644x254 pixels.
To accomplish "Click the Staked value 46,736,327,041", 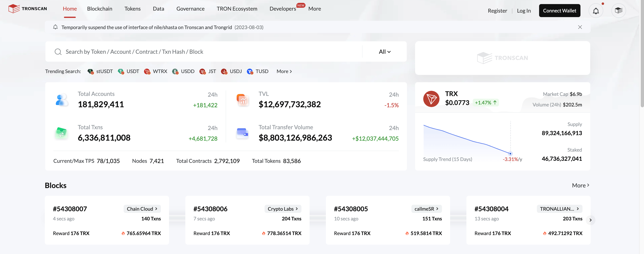I will click(562, 159).
